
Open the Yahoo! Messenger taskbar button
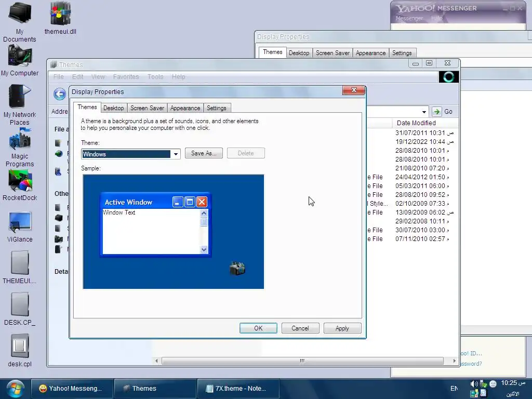point(72,389)
